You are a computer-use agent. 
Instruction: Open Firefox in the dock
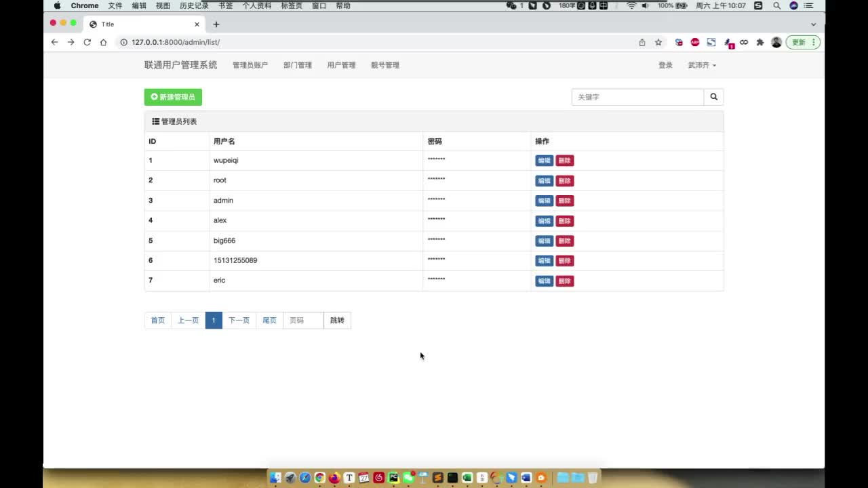click(x=334, y=478)
